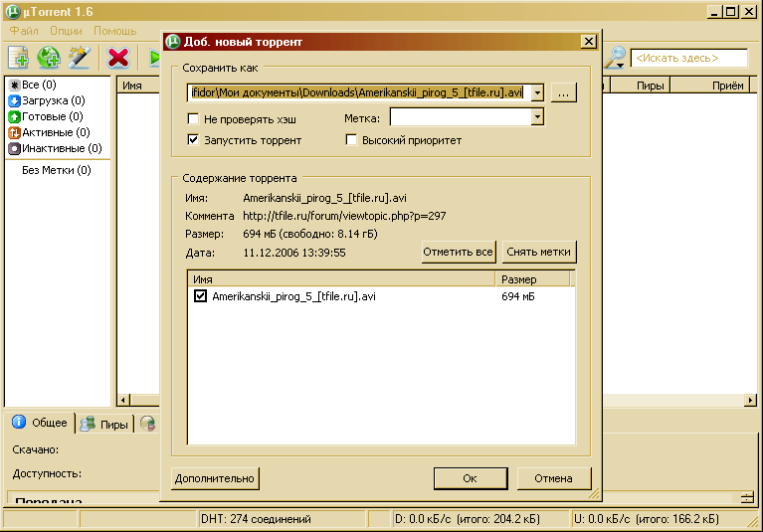
Task: Click the µTorrent logo in main title bar
Action: click(x=13, y=11)
